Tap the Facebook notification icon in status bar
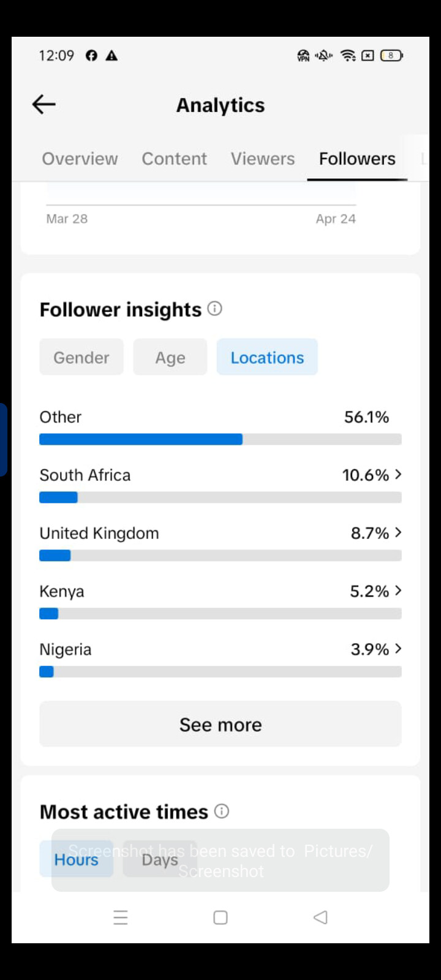The image size is (441, 980). [x=91, y=56]
